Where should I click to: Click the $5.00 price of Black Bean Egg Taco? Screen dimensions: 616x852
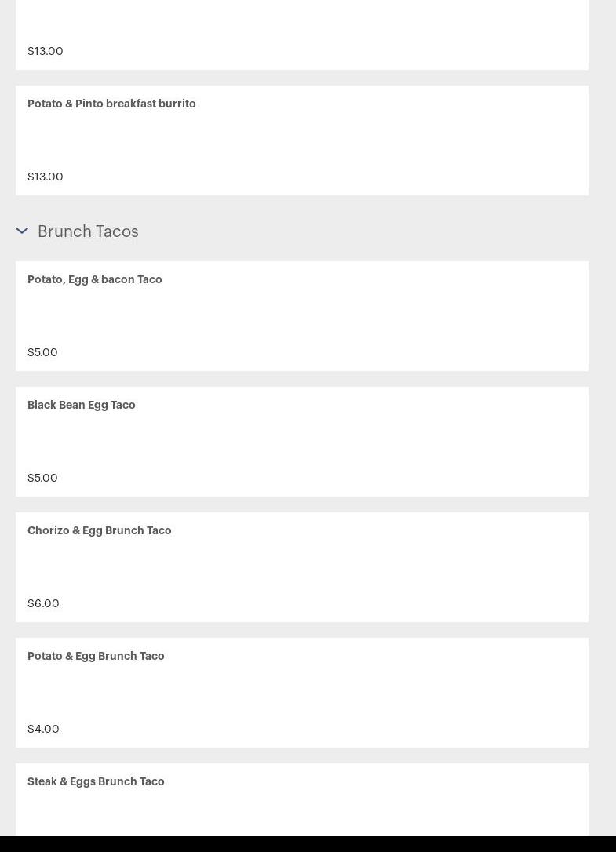point(42,478)
